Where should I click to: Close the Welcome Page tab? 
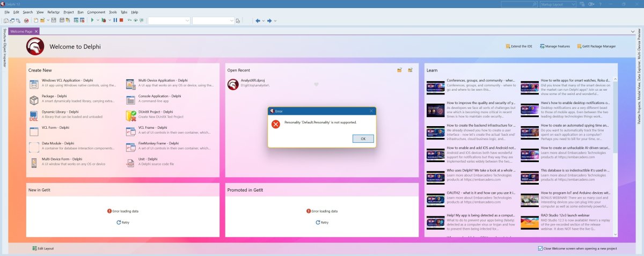[x=36, y=32]
